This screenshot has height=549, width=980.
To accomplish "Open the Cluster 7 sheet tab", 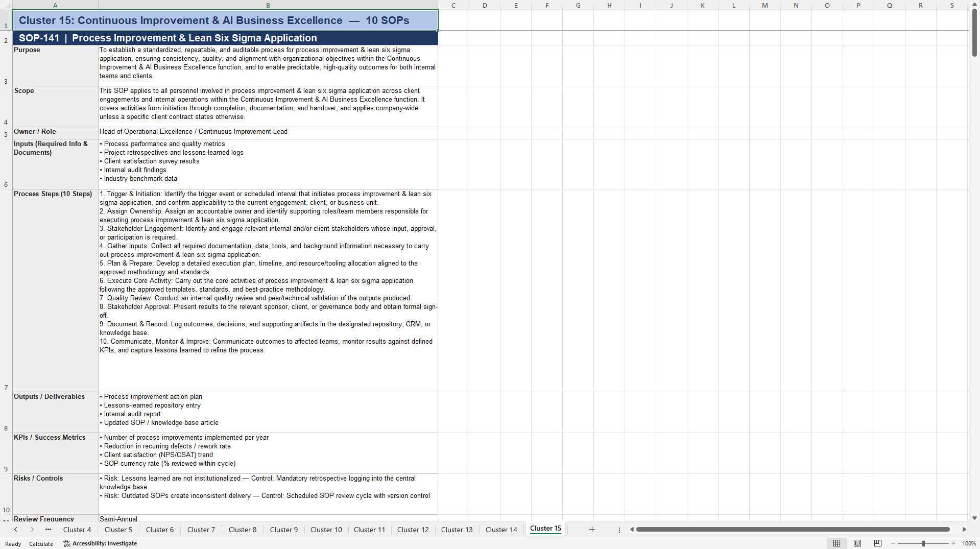I will (x=201, y=530).
